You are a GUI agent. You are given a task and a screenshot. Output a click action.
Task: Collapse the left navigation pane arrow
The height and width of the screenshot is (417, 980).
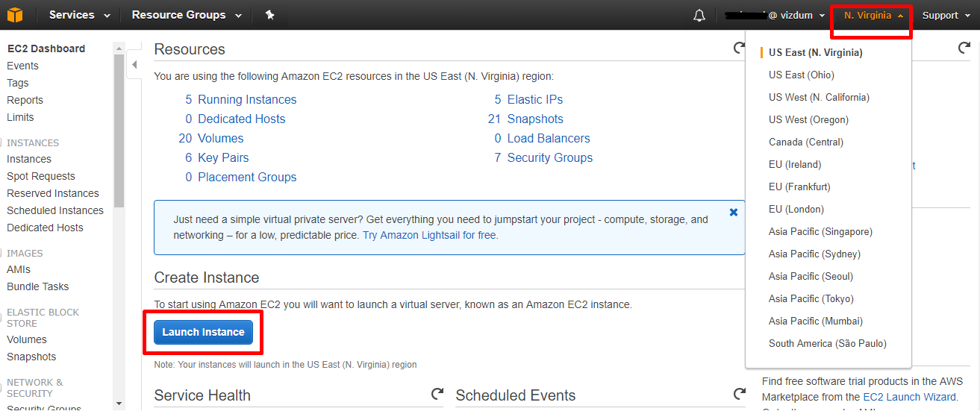click(134, 65)
